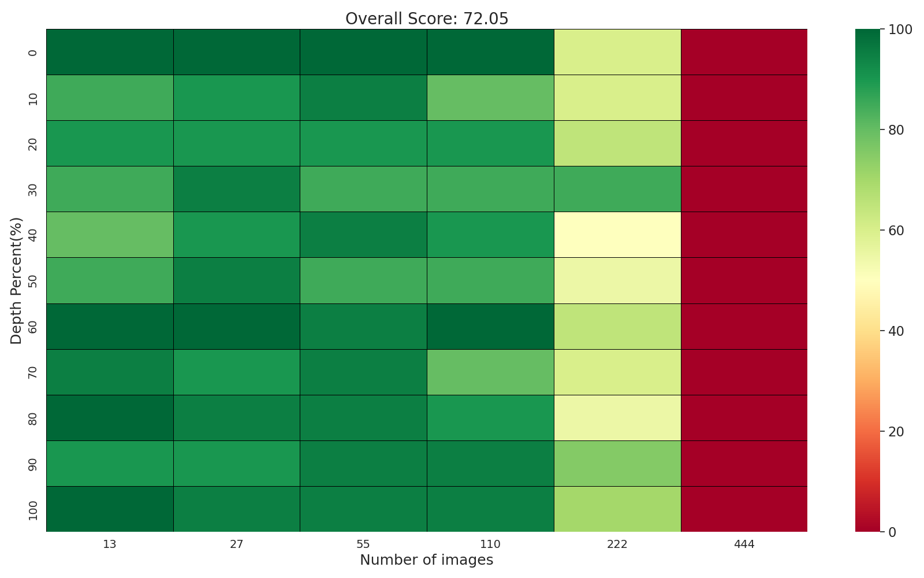Choose the cell at depth 60, 27 images
Viewport: 924px width, 578px height.
[237, 326]
